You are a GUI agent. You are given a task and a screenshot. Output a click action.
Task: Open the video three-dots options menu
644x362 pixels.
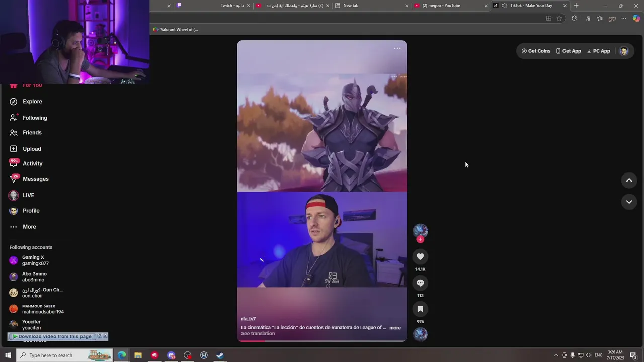(397, 48)
